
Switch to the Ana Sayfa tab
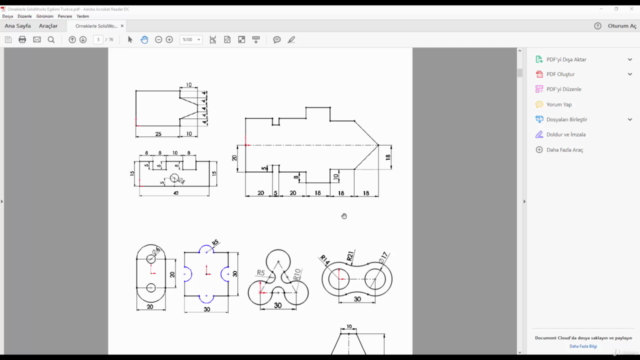coord(18,26)
